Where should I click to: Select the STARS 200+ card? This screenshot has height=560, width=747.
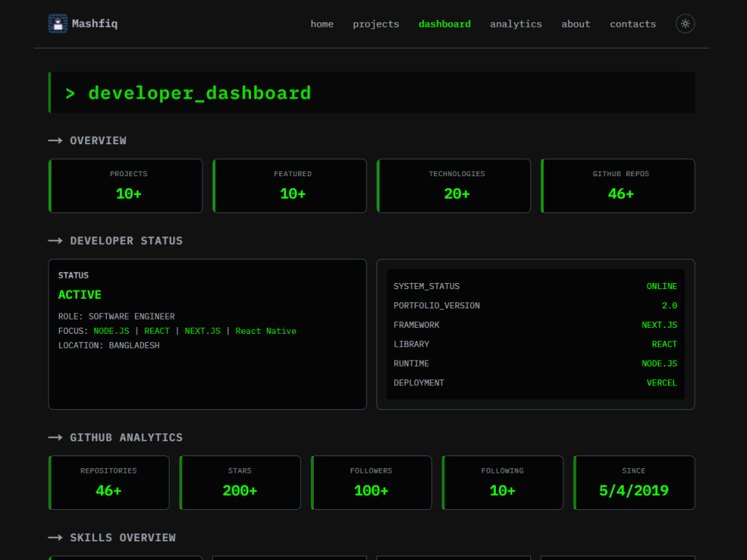pos(240,483)
